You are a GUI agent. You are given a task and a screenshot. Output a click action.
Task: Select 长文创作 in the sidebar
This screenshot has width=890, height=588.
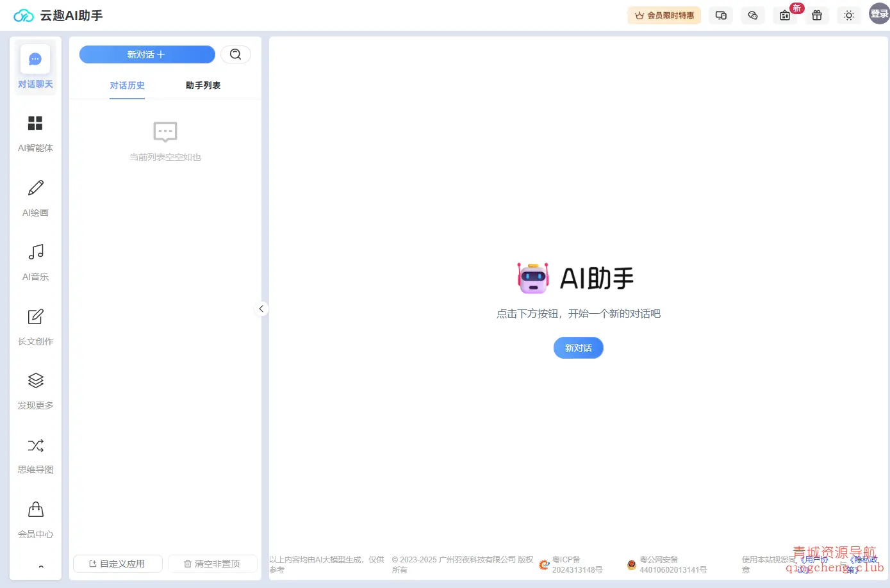click(x=35, y=325)
